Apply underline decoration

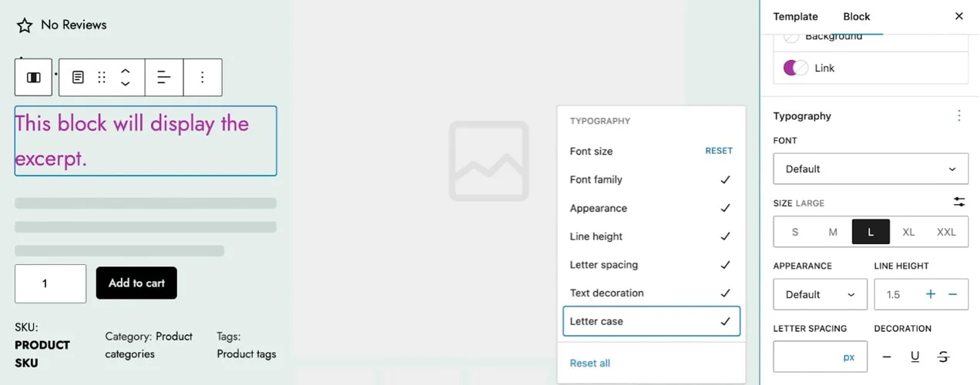click(x=915, y=357)
